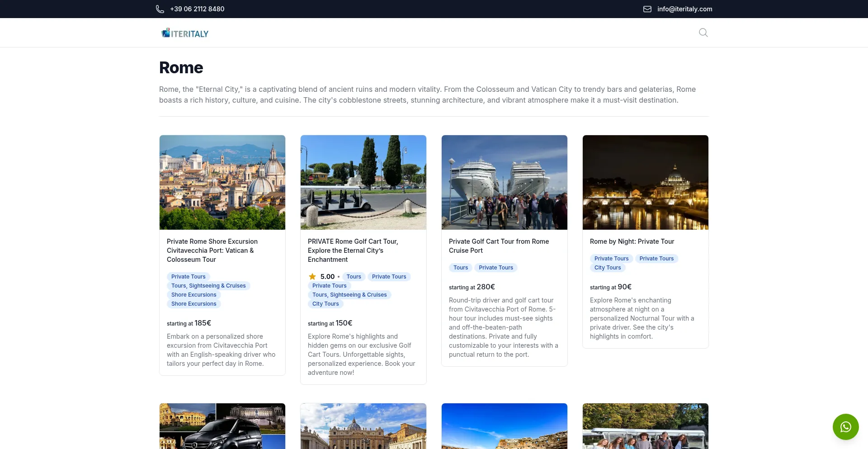This screenshot has width=868, height=449.
Task: Click 'Embark on a personalized shore excursion' description
Action: (221, 350)
